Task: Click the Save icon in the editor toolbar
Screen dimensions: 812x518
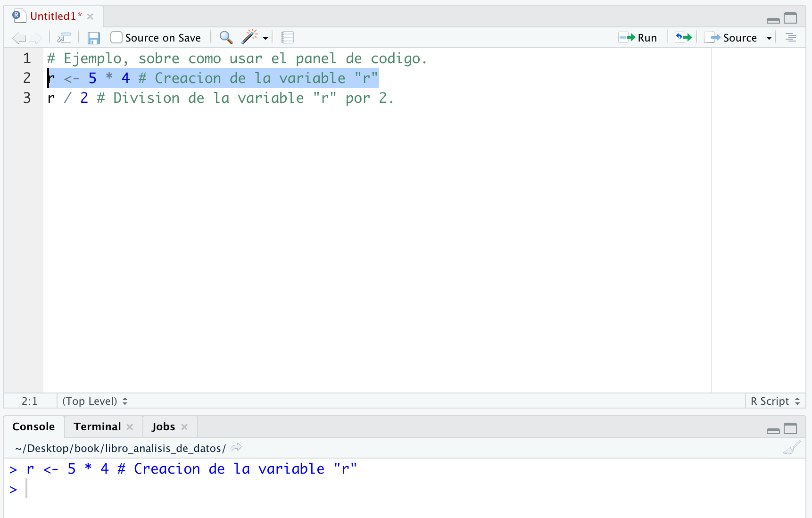Action: click(x=93, y=38)
